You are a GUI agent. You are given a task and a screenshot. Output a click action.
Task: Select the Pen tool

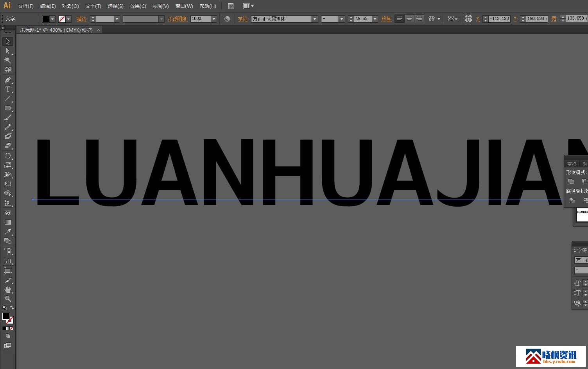tap(7, 80)
